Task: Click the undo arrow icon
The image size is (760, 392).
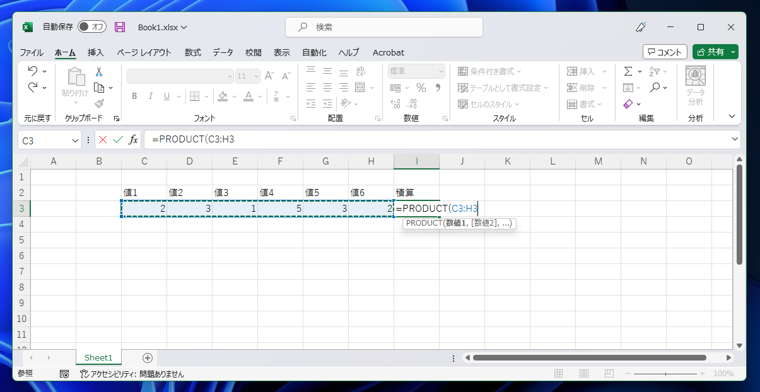Action: (x=32, y=71)
